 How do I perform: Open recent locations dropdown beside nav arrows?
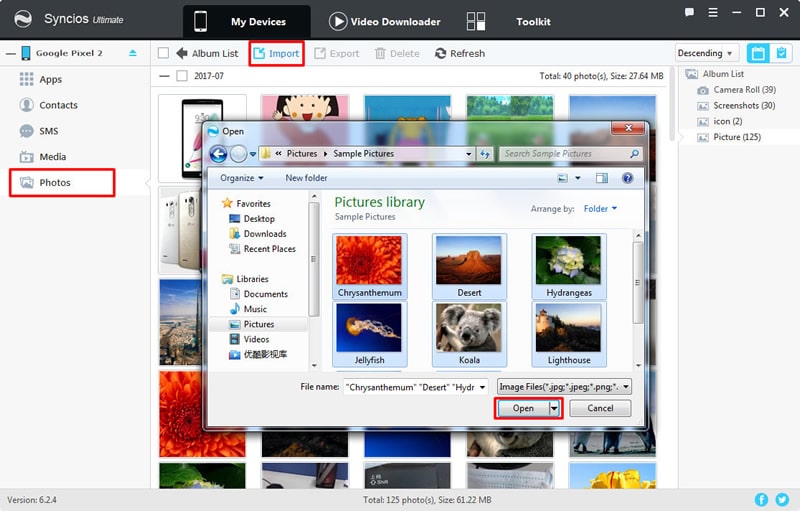[x=253, y=154]
